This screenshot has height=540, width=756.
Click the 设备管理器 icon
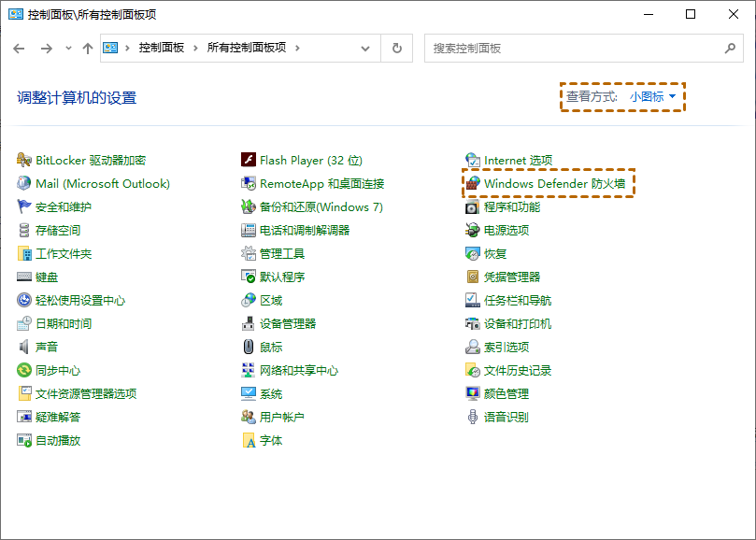click(249, 323)
